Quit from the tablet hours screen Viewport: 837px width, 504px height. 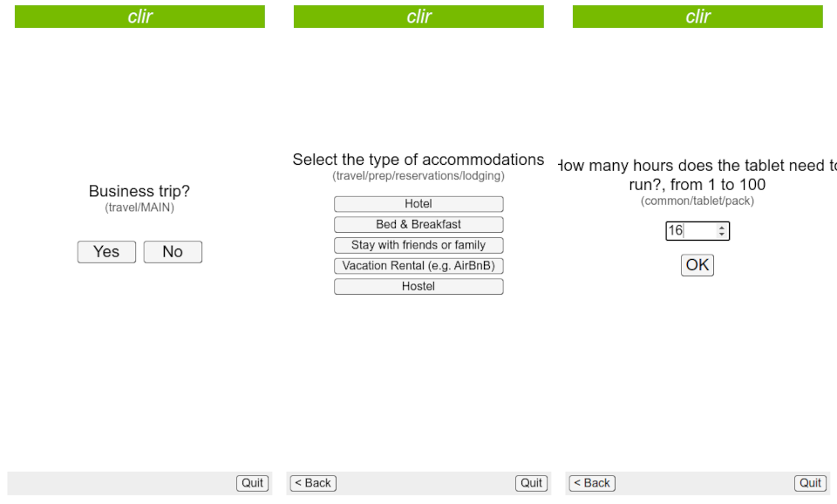click(x=810, y=483)
